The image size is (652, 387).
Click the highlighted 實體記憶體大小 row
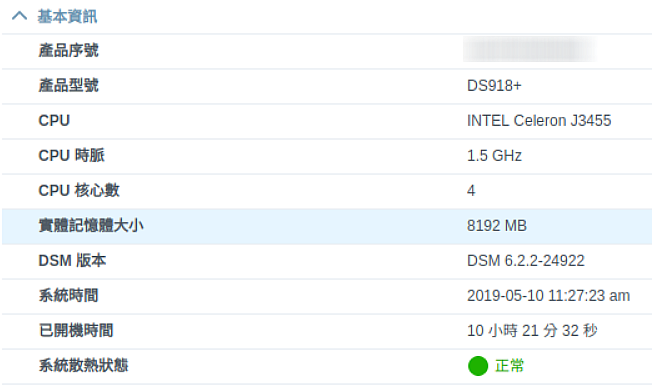(327, 226)
